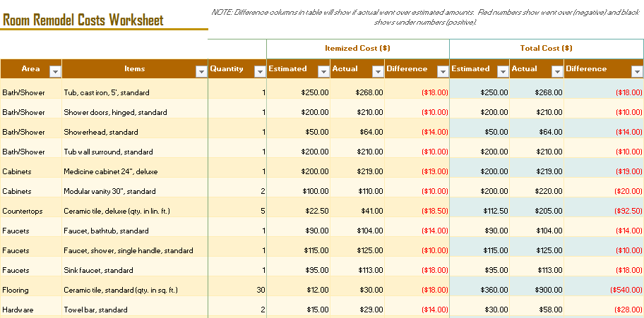Select the Items column header

click(135, 69)
